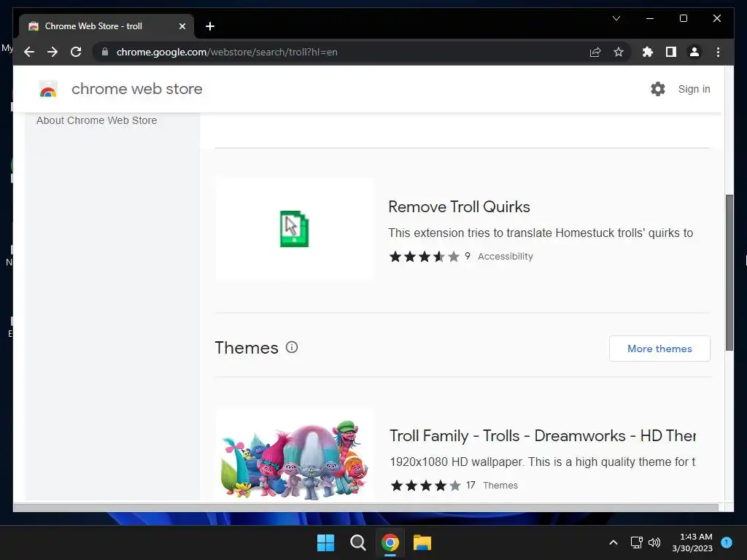The height and width of the screenshot is (560, 747).
Task: Click the Chrome Web Store rainbow logo
Action: click(48, 89)
